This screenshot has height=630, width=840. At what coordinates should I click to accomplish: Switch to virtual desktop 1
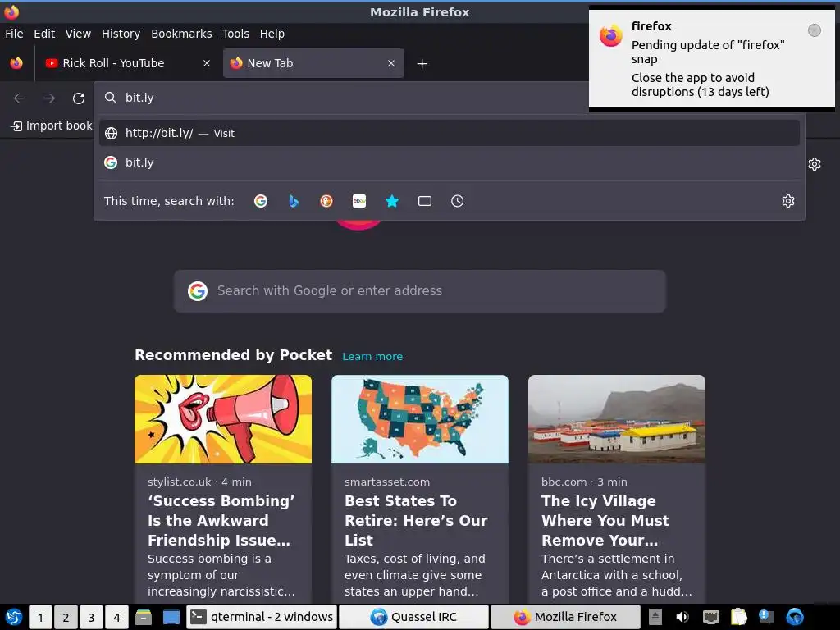[x=40, y=617]
